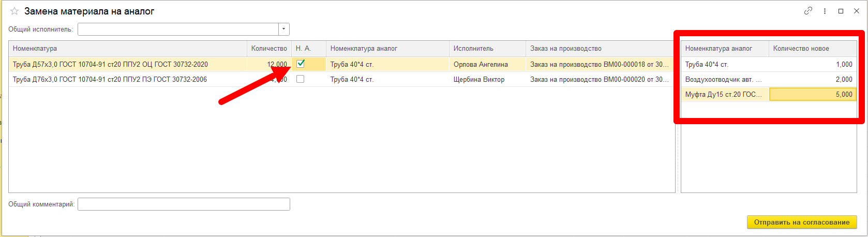The image size is (868, 237).
Task: Add this form to favorites with star icon
Action: (x=14, y=11)
